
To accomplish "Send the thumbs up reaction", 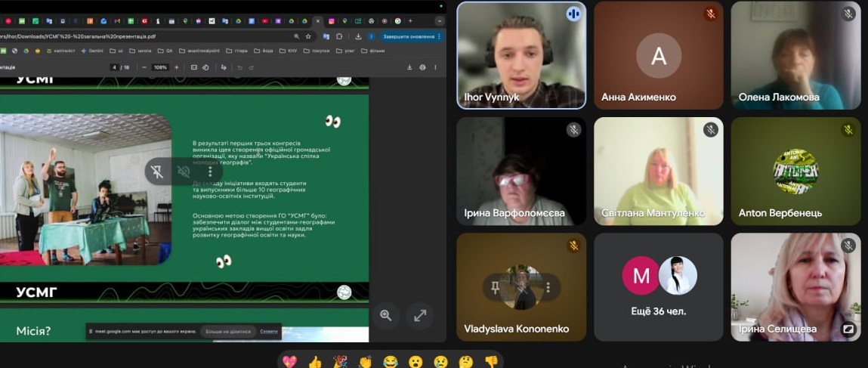I will [x=315, y=362].
